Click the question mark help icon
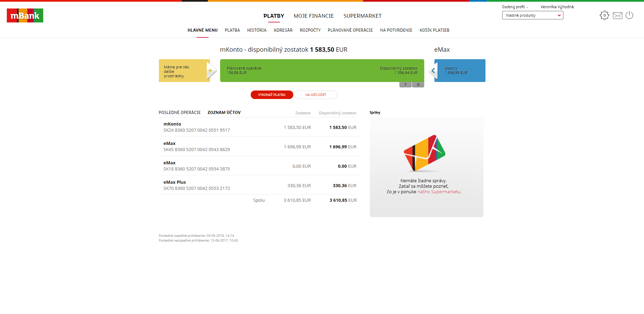Screen dimensions: 644x314 coord(405,85)
